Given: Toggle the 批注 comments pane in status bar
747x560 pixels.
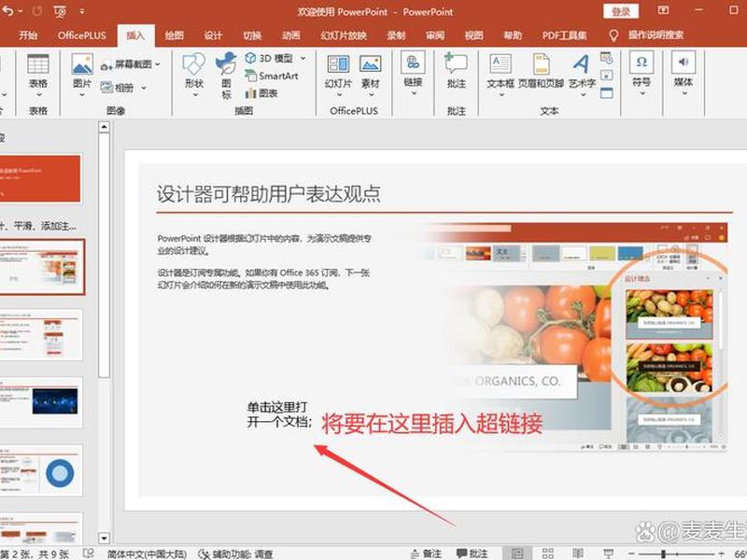Looking at the screenshot, I should click(472, 553).
